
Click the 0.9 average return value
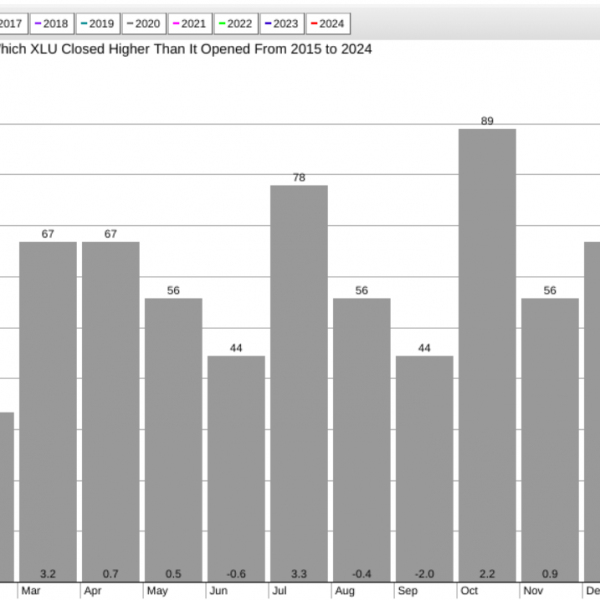[x=550, y=574]
